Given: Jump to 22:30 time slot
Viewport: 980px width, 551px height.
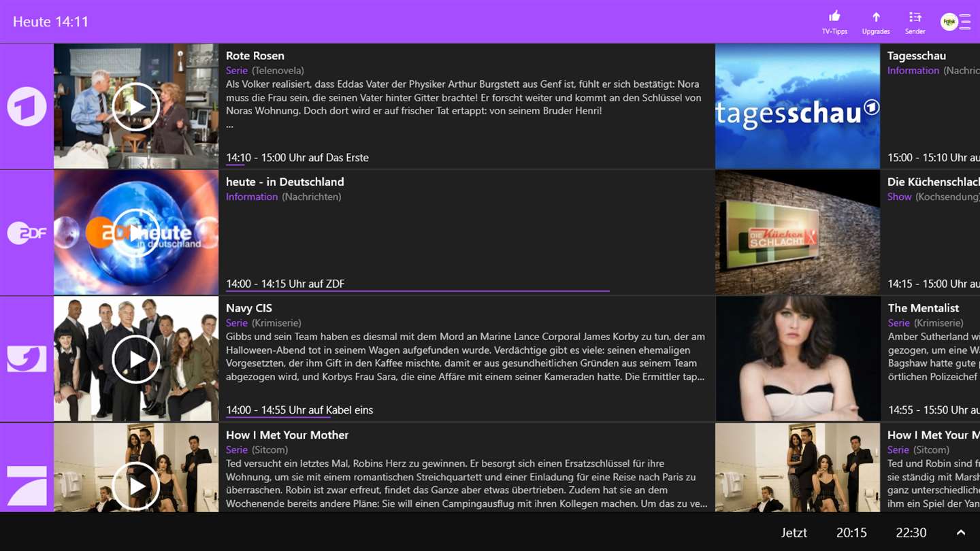Looking at the screenshot, I should (911, 533).
